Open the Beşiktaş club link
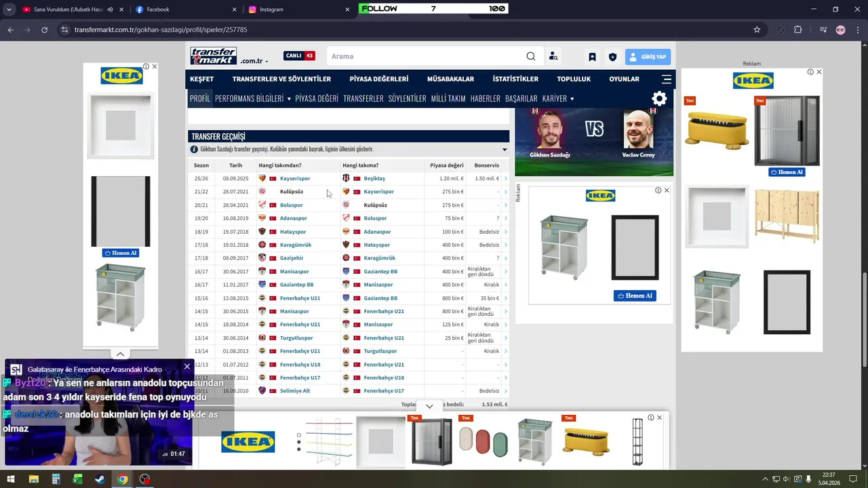The width and height of the screenshot is (868, 488). pyautogui.click(x=374, y=178)
